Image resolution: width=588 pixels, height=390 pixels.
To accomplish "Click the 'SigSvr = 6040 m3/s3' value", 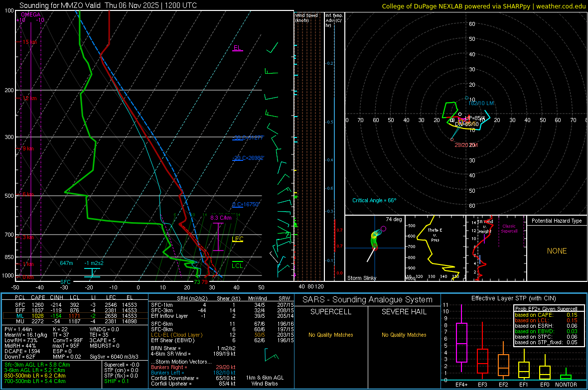I will coord(114,357).
